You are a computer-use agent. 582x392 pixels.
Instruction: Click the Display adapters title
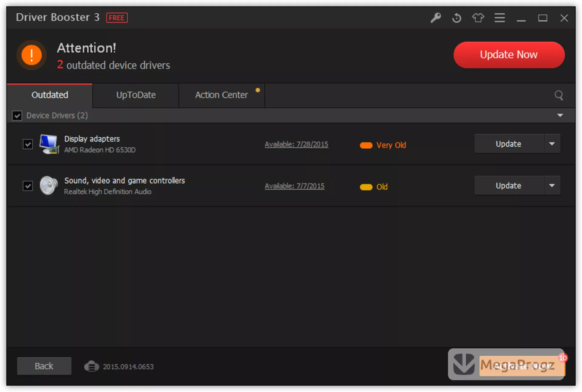click(92, 139)
